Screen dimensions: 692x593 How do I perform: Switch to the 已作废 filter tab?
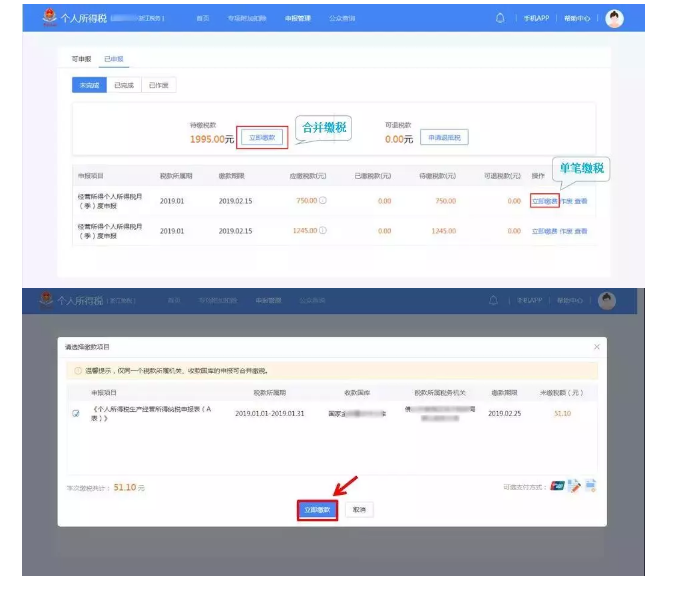tap(158, 86)
